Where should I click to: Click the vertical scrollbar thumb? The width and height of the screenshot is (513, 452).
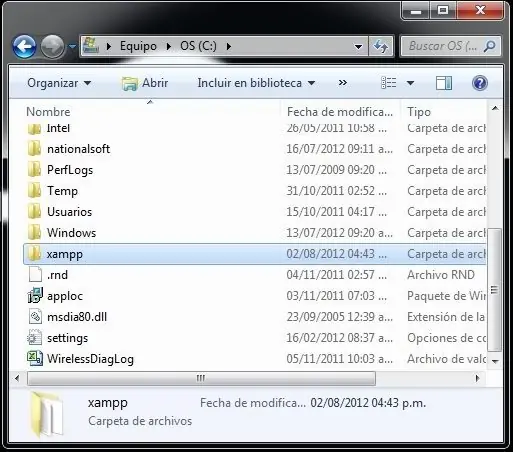click(x=495, y=290)
